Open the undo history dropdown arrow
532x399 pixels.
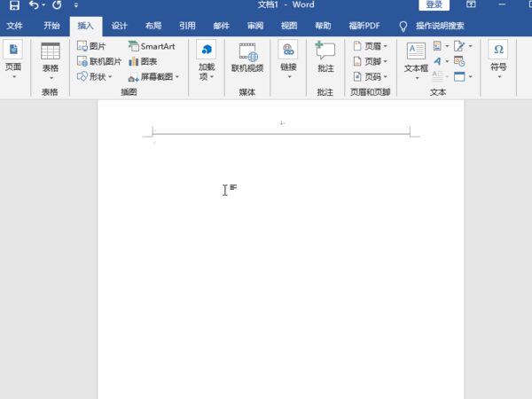click(43, 4)
